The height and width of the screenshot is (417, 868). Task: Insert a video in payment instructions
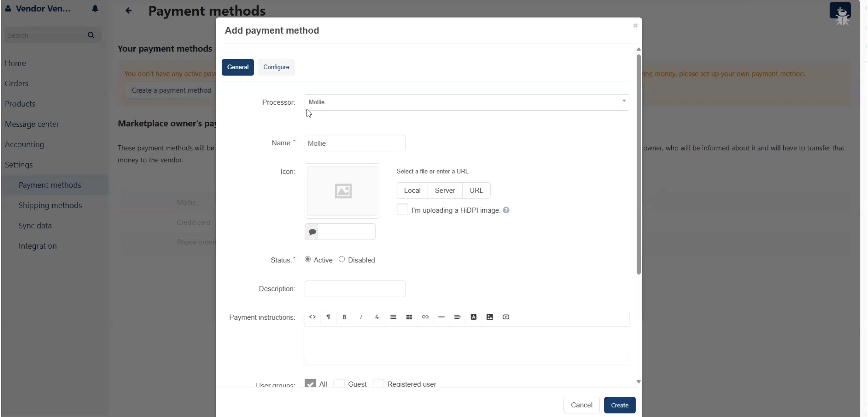pos(506,317)
